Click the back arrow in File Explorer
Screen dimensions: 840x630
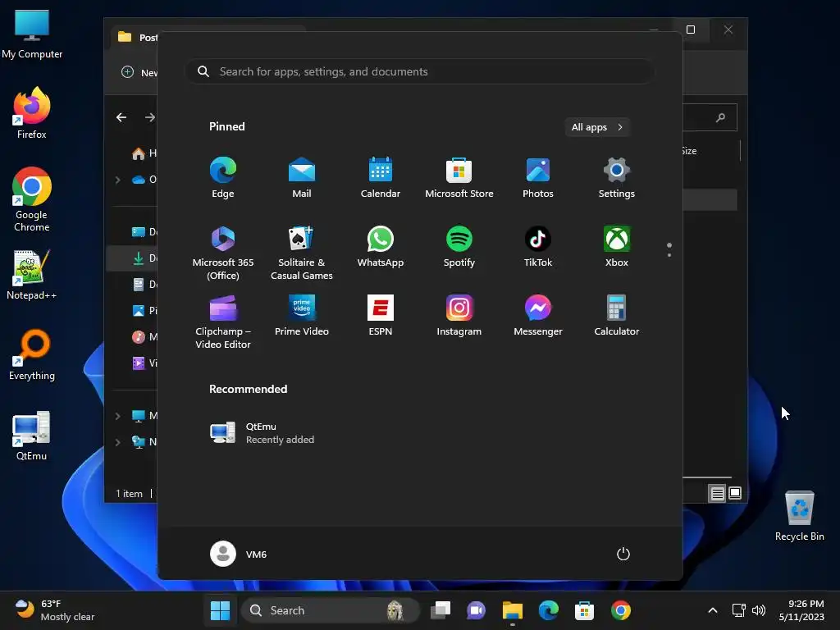121,117
